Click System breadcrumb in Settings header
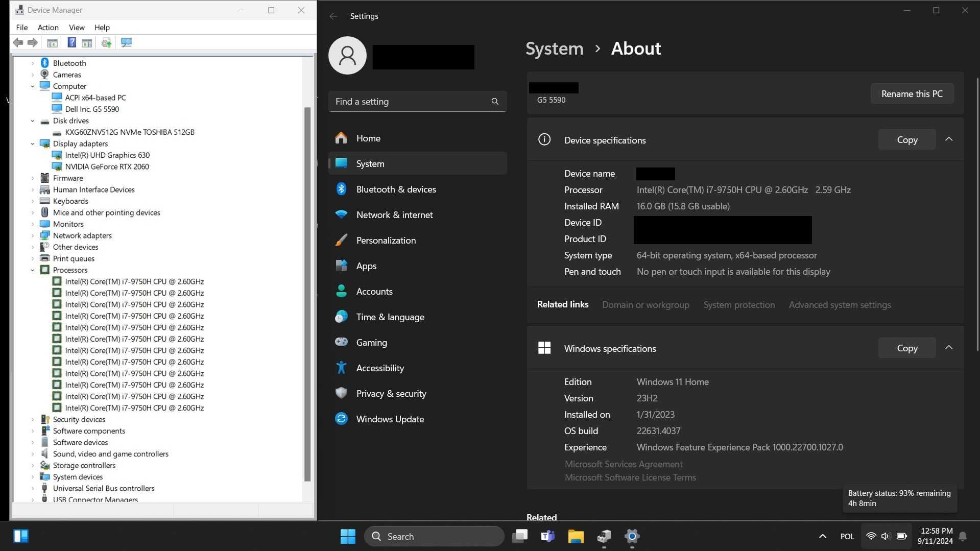This screenshot has height=551, width=980. [554, 49]
